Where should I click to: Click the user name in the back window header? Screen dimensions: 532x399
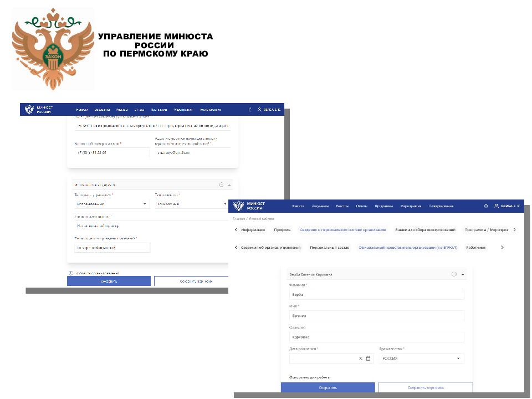[x=272, y=110]
